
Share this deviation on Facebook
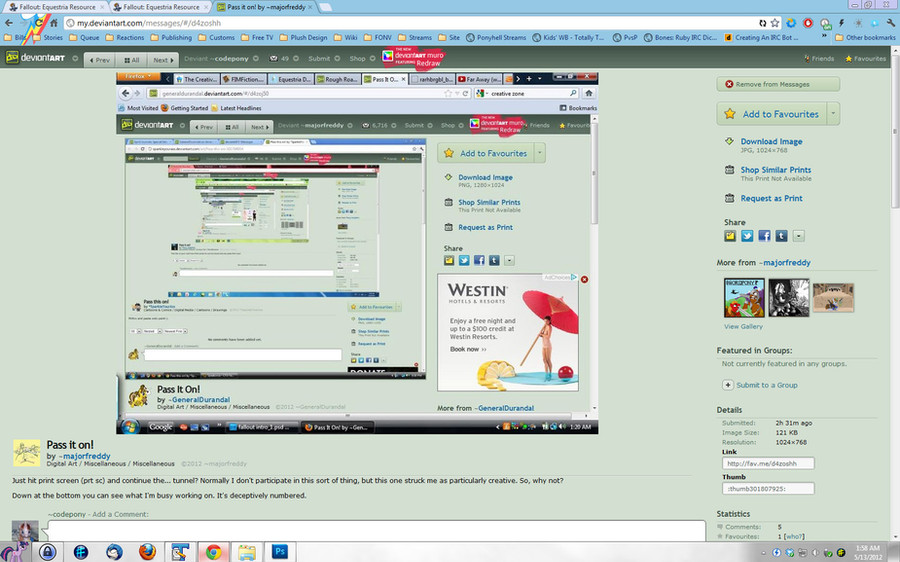[764, 235]
